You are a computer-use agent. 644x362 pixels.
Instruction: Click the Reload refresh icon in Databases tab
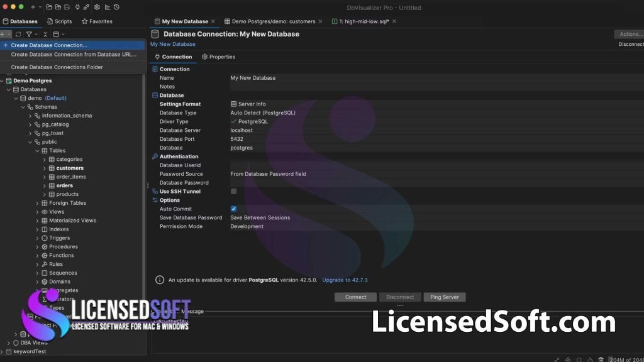tap(18, 35)
